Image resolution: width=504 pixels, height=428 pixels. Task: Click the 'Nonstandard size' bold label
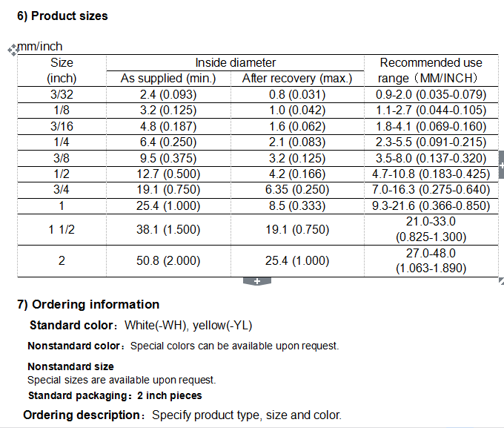pos(70,366)
